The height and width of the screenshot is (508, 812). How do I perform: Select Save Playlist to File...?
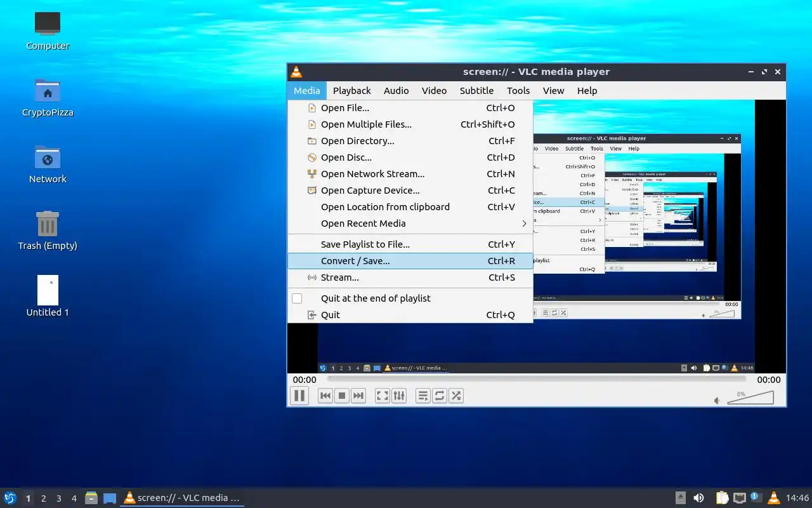point(410,244)
